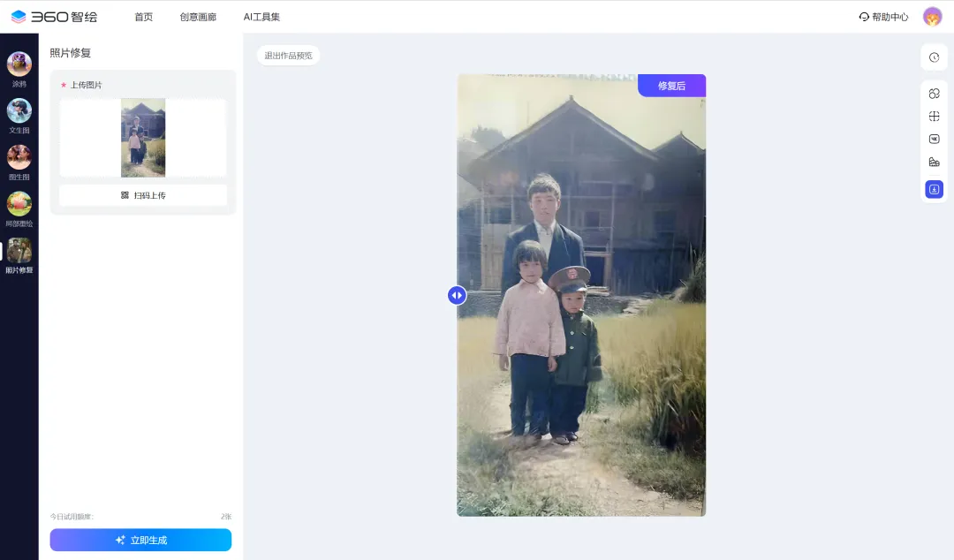
Task: Click the uploaded photo thumbnail
Action: (143, 138)
